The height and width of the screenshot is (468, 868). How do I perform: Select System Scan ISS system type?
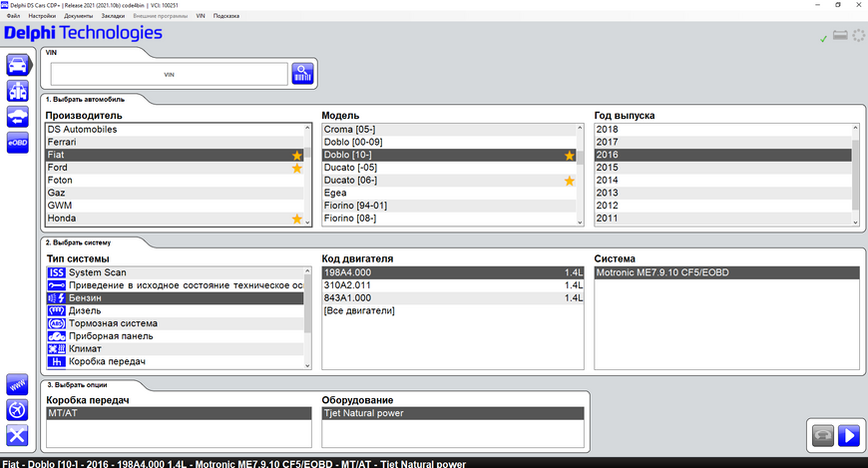(x=175, y=272)
